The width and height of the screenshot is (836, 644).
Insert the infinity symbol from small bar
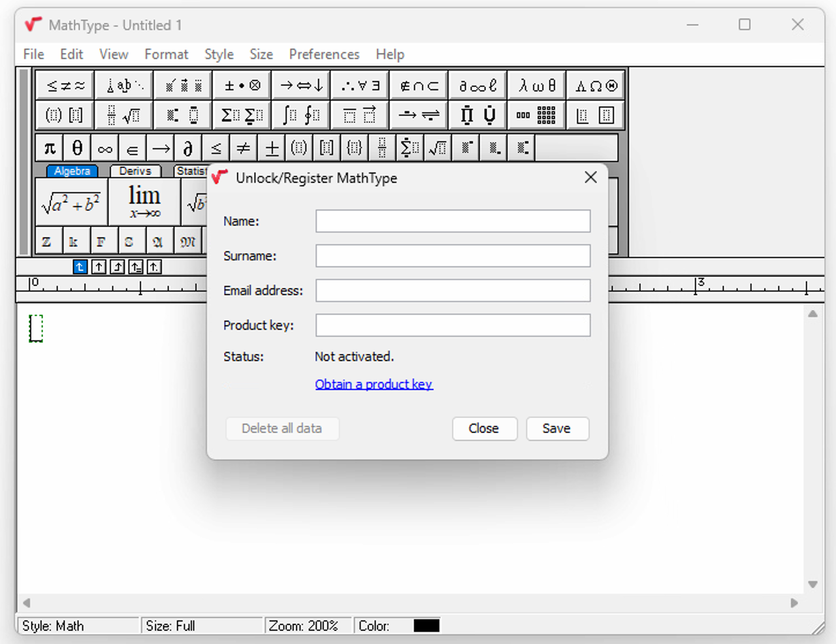(x=104, y=148)
